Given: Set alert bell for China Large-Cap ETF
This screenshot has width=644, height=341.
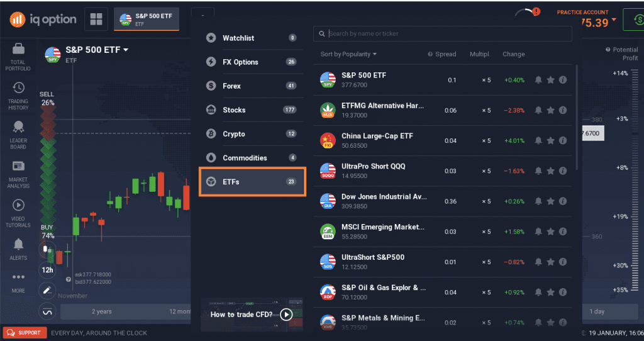Looking at the screenshot, I should [x=538, y=140].
